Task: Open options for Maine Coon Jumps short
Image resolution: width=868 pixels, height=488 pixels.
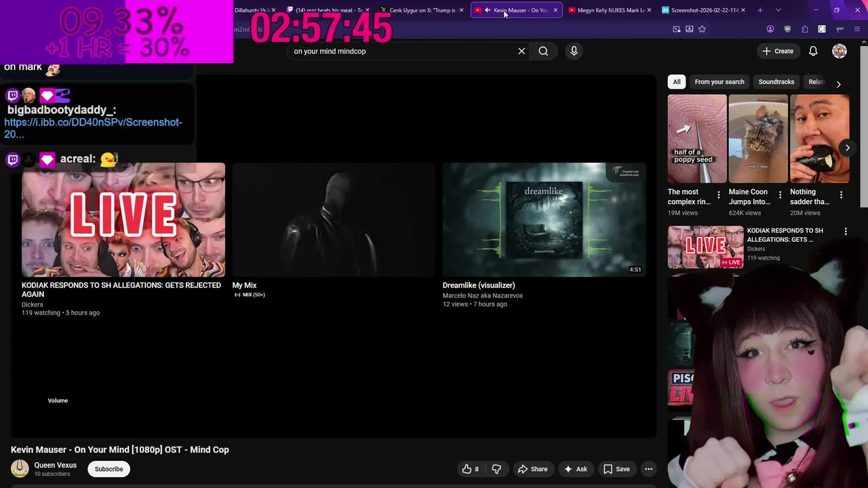Action: click(780, 195)
